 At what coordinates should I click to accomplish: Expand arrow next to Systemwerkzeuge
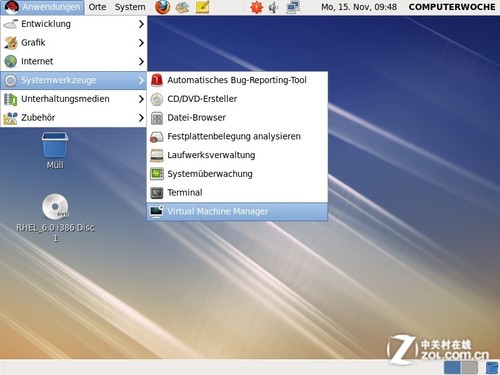[x=141, y=80]
